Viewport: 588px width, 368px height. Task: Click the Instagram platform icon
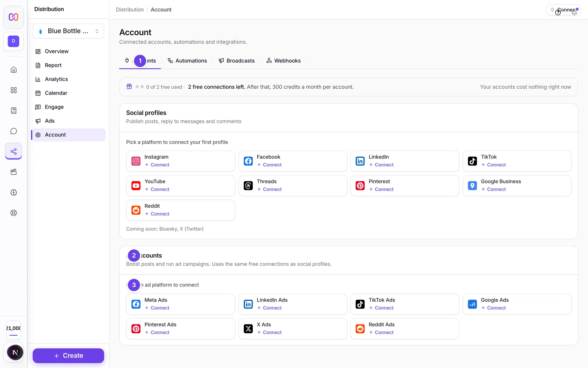point(136,161)
